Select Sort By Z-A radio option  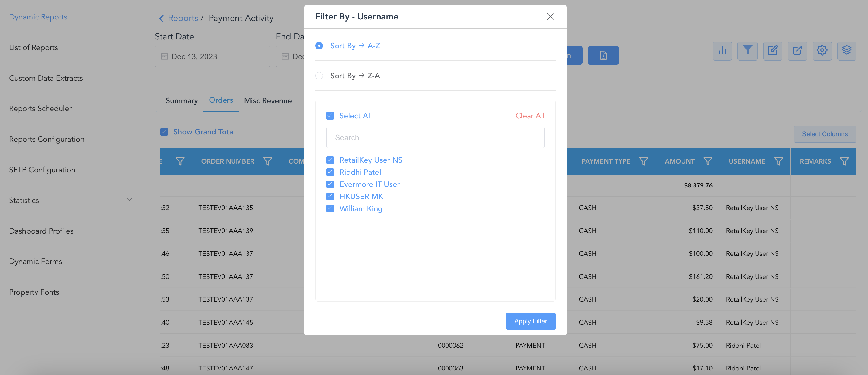(319, 76)
